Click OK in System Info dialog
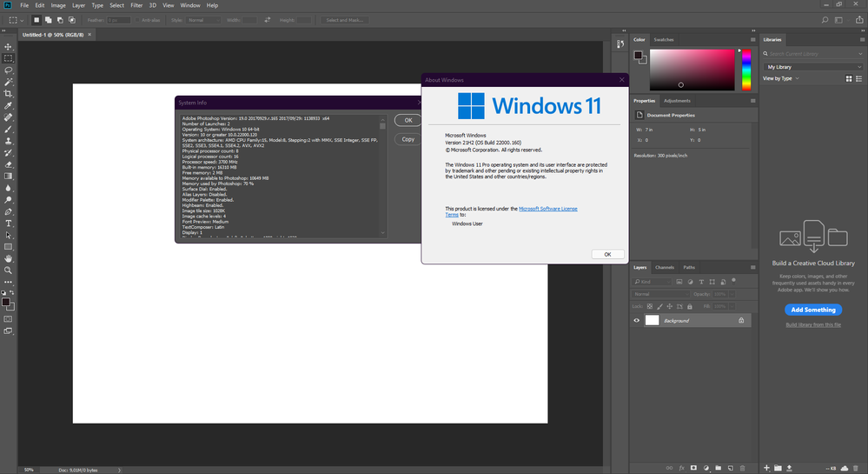Image resolution: width=868 pixels, height=474 pixels. (408, 120)
